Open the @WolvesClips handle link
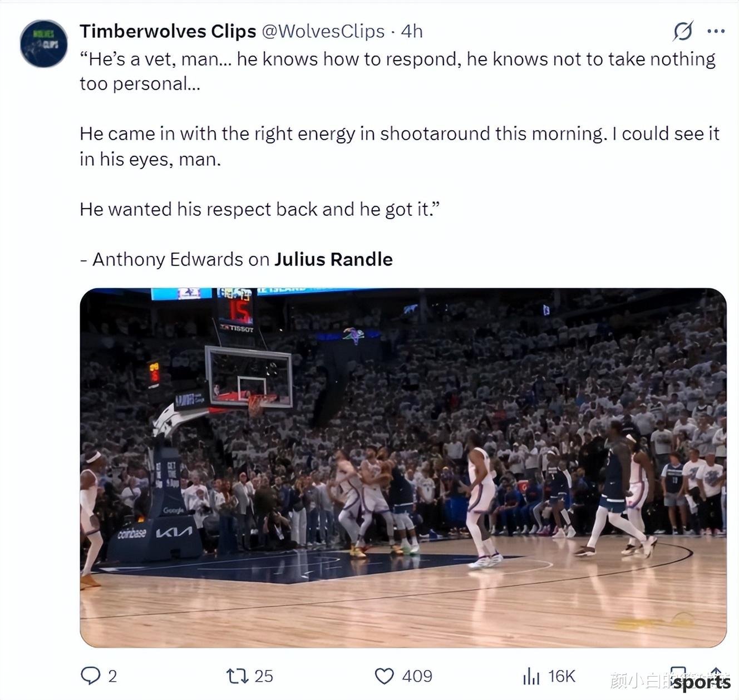Image resolution: width=739 pixels, height=700 pixels. pos(323,31)
